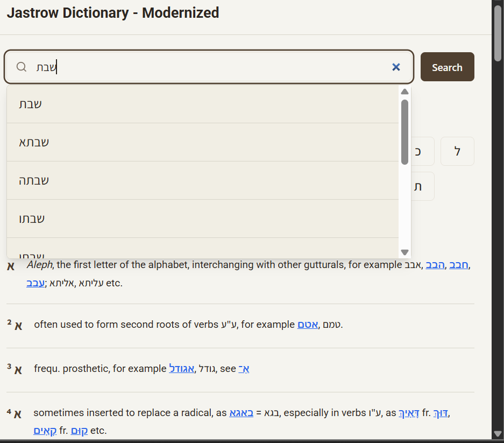Select the suggestion שבתא
Viewport: 504px width, 443px height.
pyautogui.click(x=202, y=142)
